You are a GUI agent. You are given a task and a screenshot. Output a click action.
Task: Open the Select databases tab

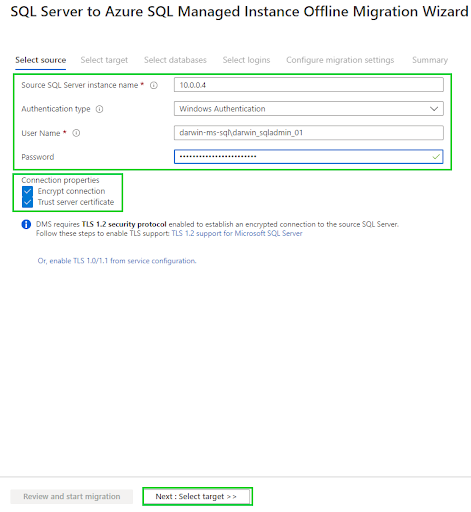pyautogui.click(x=175, y=60)
